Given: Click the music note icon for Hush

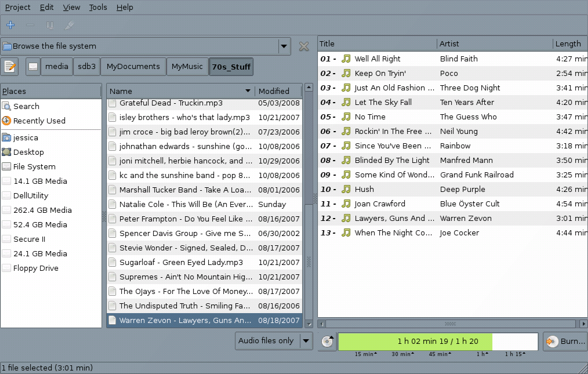Looking at the screenshot, I should click(346, 190).
